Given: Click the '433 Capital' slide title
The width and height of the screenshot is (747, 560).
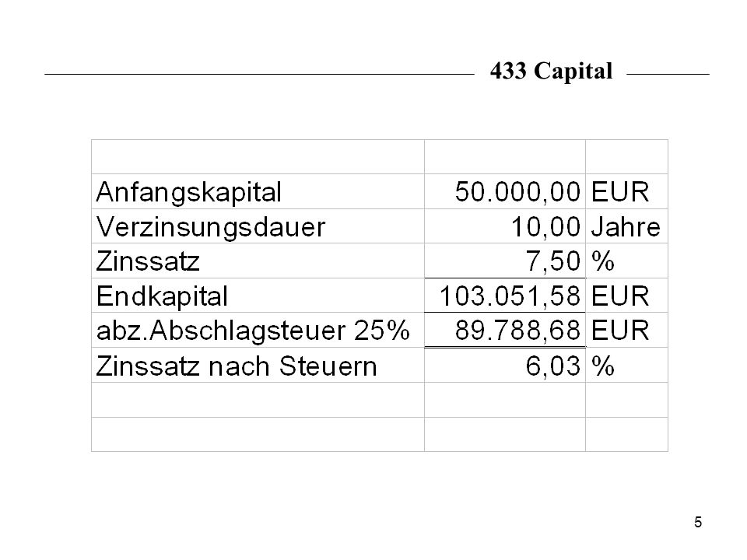Looking at the screenshot, I should click(551, 72).
